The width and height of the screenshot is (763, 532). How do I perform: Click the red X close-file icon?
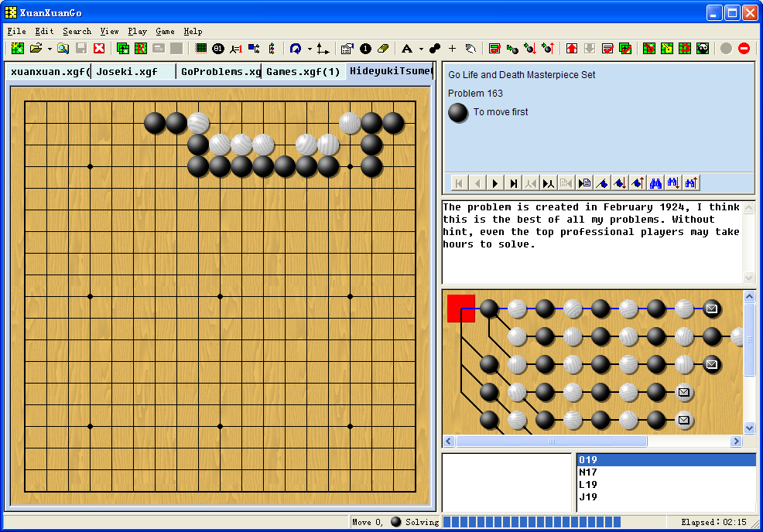coord(99,48)
